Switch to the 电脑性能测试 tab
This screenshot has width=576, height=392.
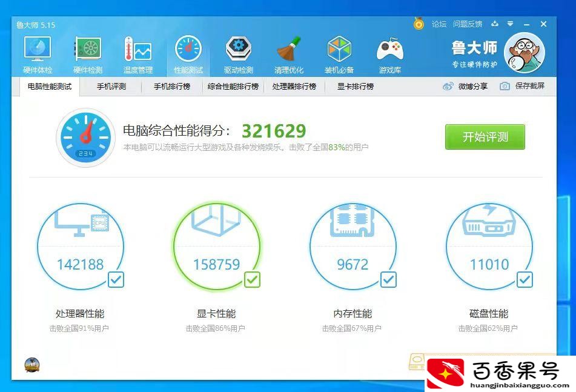pos(50,87)
